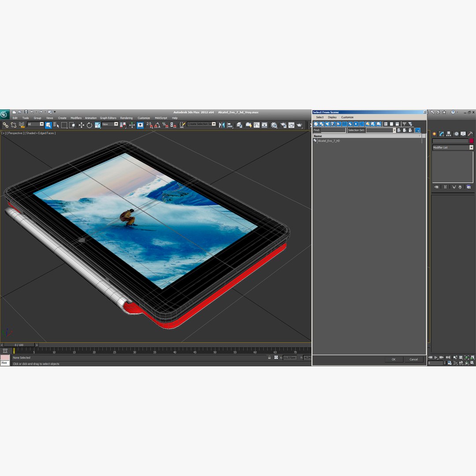Click the Align tool
Image resolution: width=476 pixels, height=476 pixels.
[230, 125]
